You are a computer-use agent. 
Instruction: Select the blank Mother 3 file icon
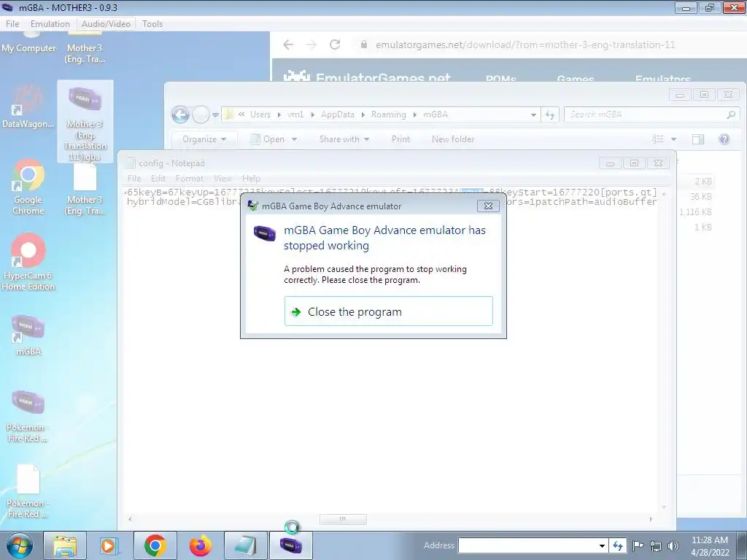click(85, 190)
